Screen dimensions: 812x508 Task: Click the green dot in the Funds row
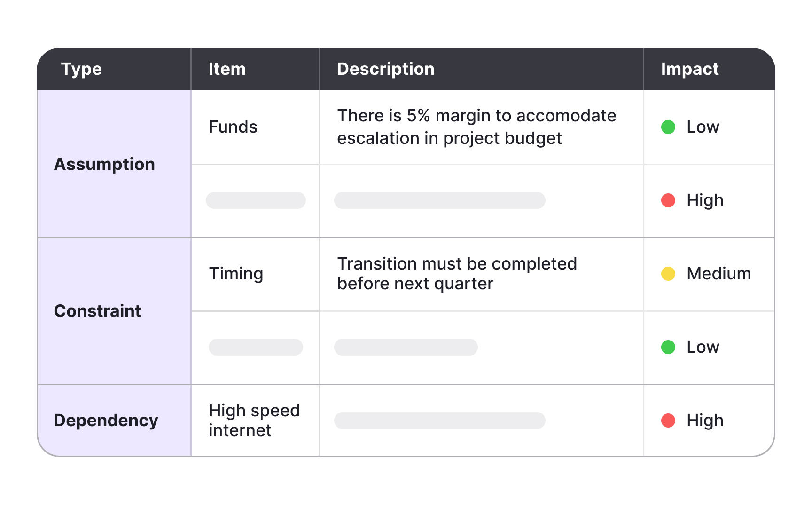[668, 127]
